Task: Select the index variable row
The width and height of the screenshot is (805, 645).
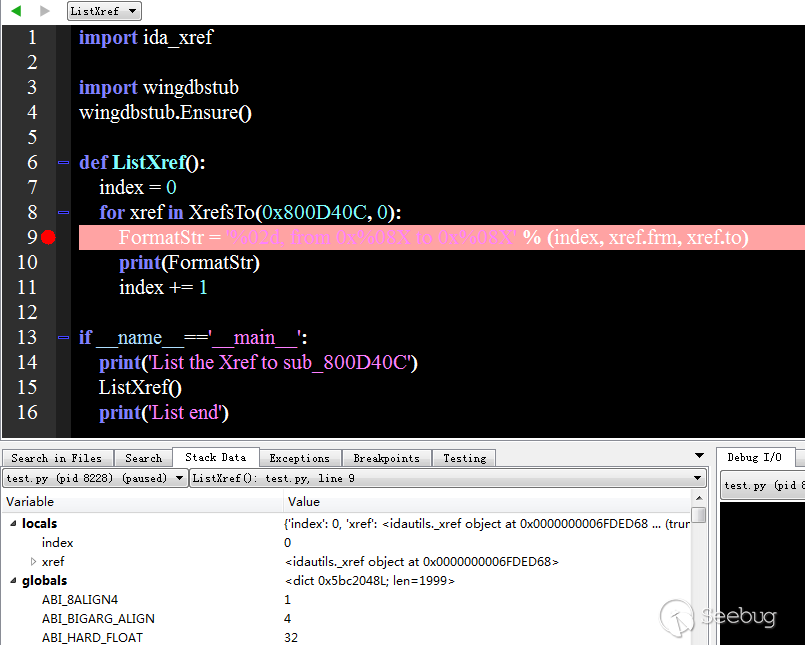Action: point(347,542)
